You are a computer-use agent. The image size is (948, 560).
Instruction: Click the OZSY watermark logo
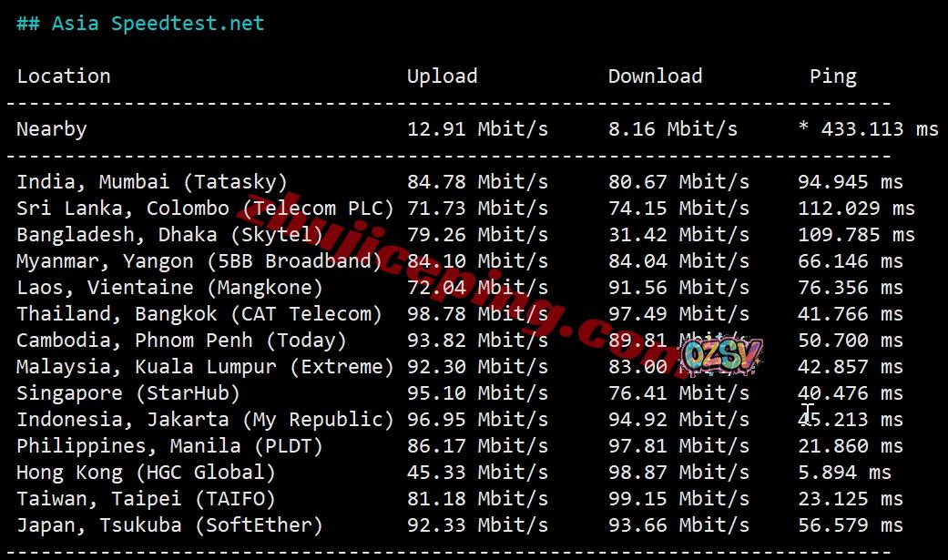coord(722,355)
